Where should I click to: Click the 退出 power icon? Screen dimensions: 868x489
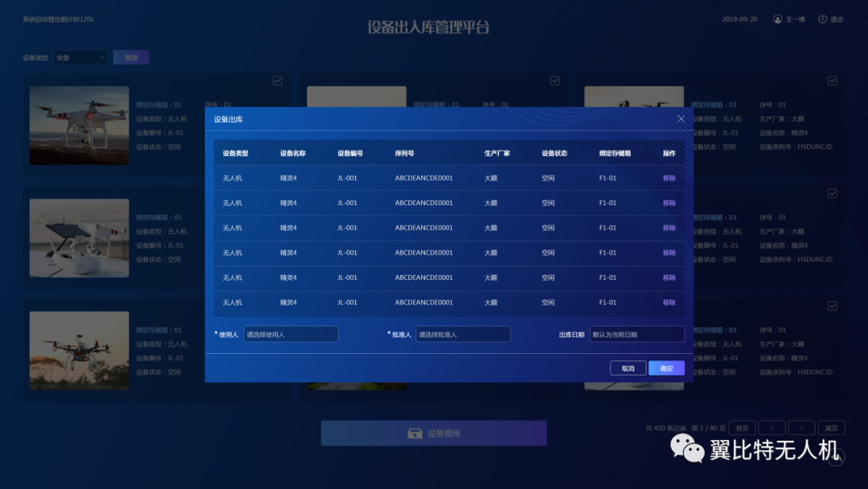(x=822, y=19)
